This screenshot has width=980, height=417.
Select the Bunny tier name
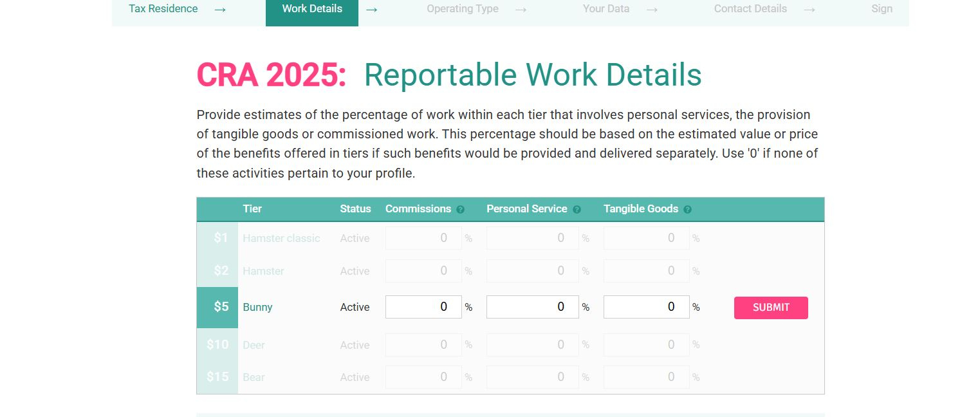pos(257,308)
